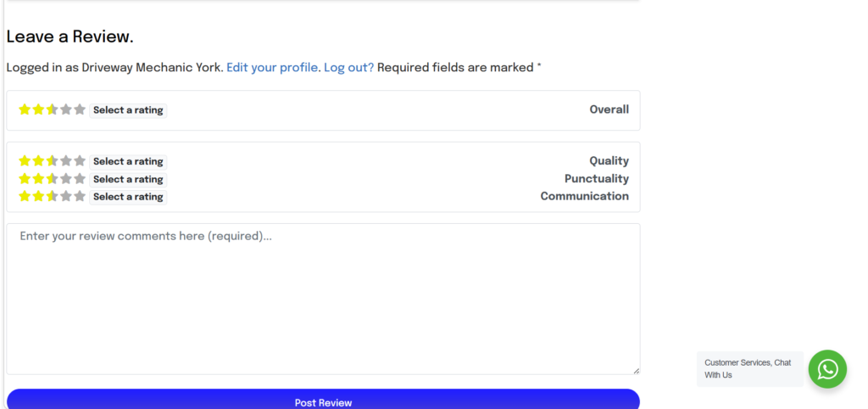Click the 'Log out?' link
The width and height of the screenshot is (868, 409).
click(348, 67)
